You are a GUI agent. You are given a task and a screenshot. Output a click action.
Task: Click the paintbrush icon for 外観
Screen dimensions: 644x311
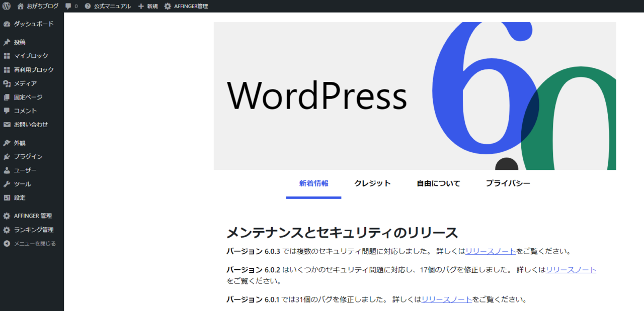[x=7, y=143]
